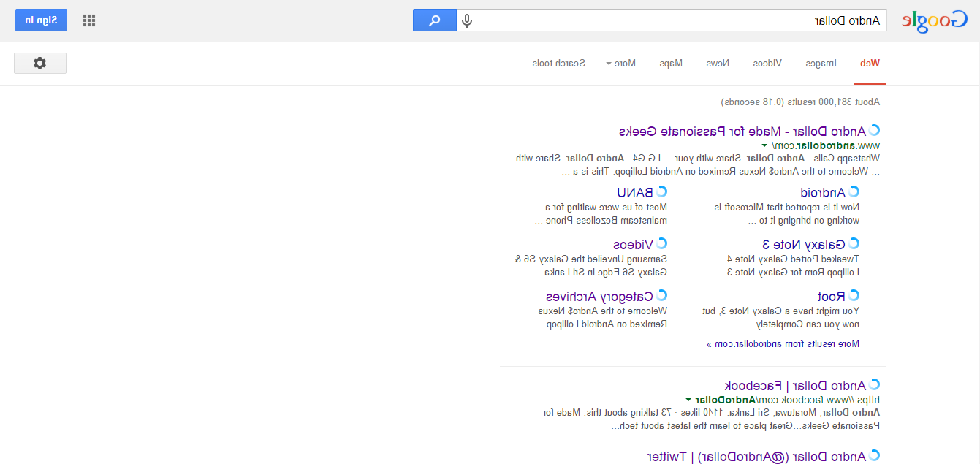
Task: Click the Google logo
Action: (x=933, y=21)
